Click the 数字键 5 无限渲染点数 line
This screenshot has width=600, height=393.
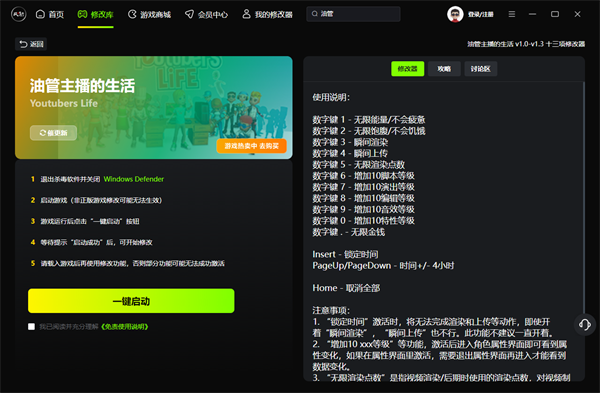pyautogui.click(x=359, y=165)
